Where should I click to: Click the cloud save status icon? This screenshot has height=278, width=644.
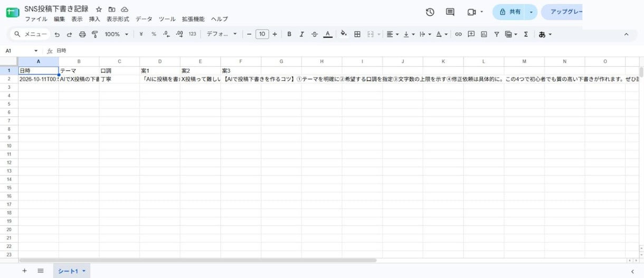pos(125,10)
